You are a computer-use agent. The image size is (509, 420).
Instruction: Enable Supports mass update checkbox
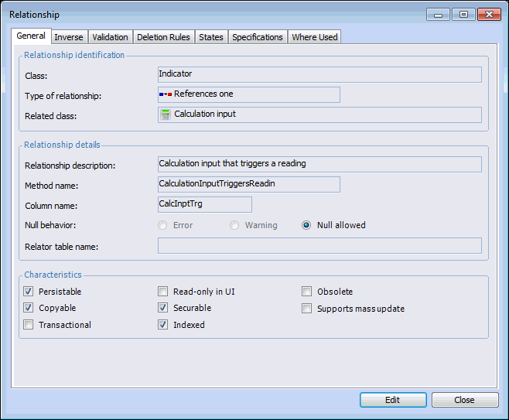click(307, 309)
